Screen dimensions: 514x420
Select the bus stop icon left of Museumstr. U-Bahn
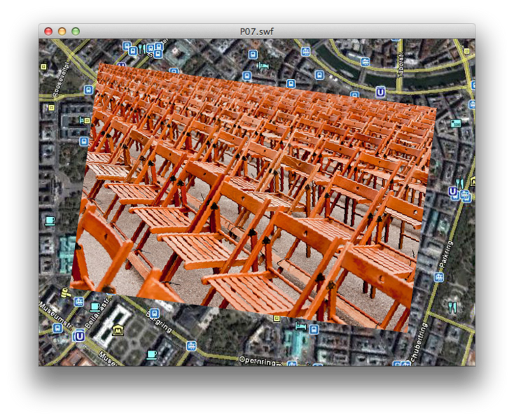pyautogui.click(x=57, y=328)
